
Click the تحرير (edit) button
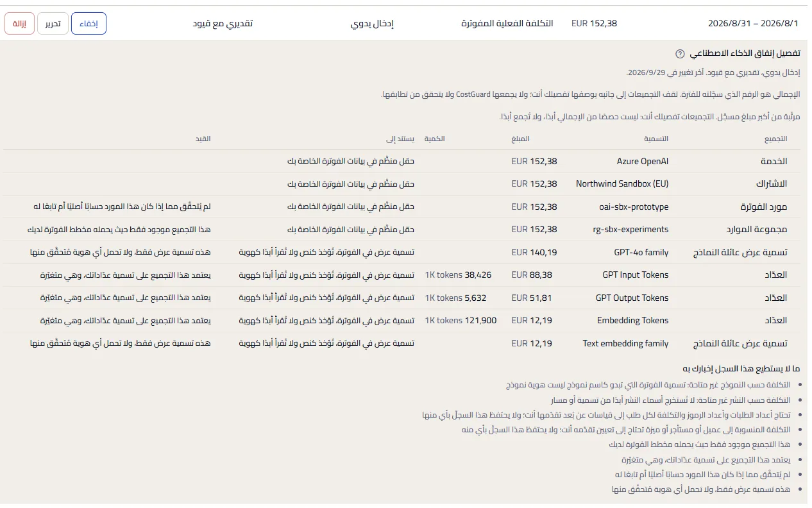click(53, 24)
